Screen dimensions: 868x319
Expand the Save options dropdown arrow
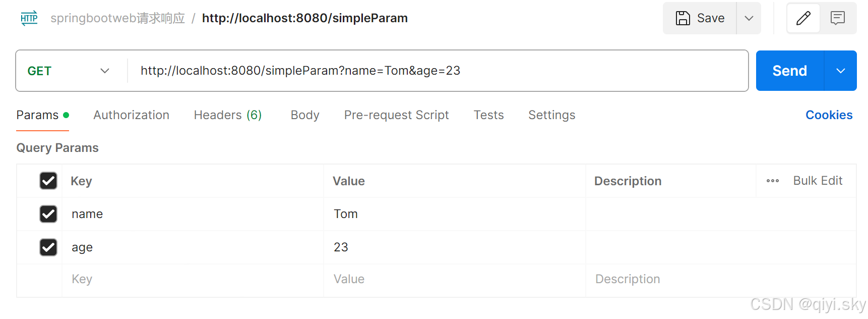tap(749, 18)
